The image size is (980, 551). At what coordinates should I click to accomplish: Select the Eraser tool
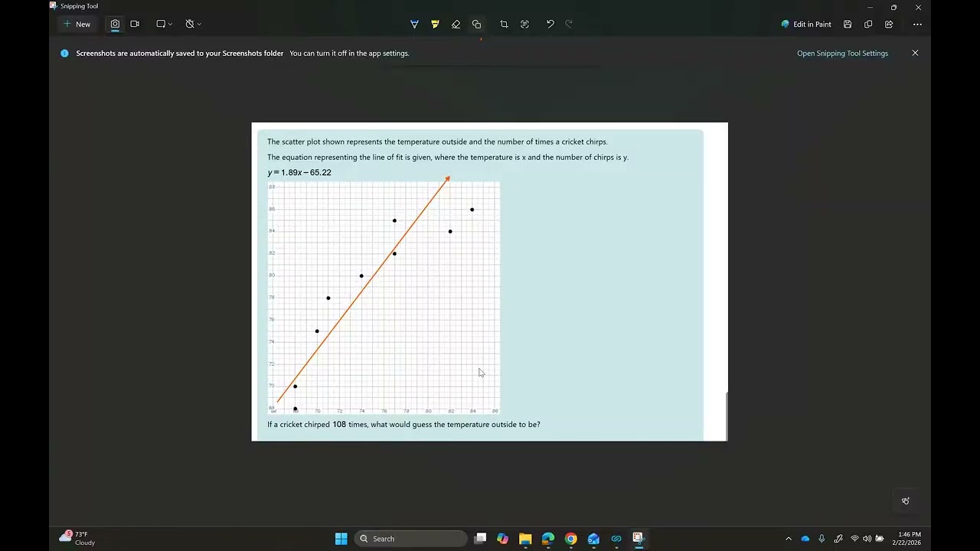coord(456,24)
